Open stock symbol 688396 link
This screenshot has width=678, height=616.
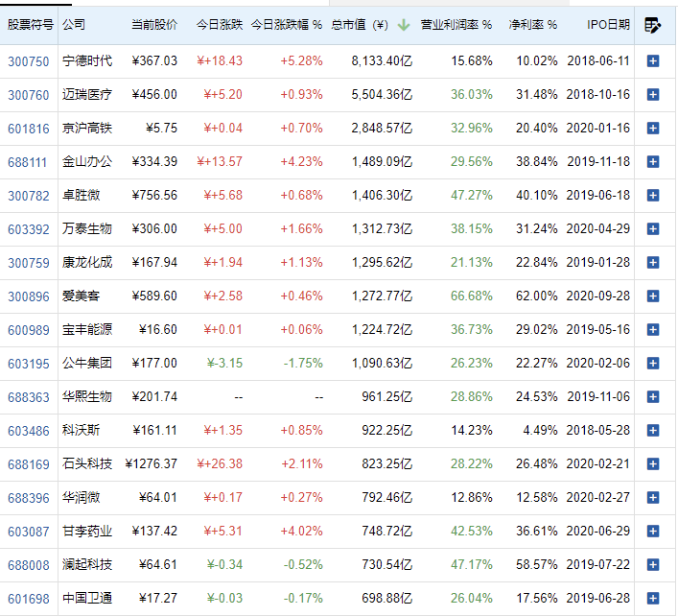[29, 498]
